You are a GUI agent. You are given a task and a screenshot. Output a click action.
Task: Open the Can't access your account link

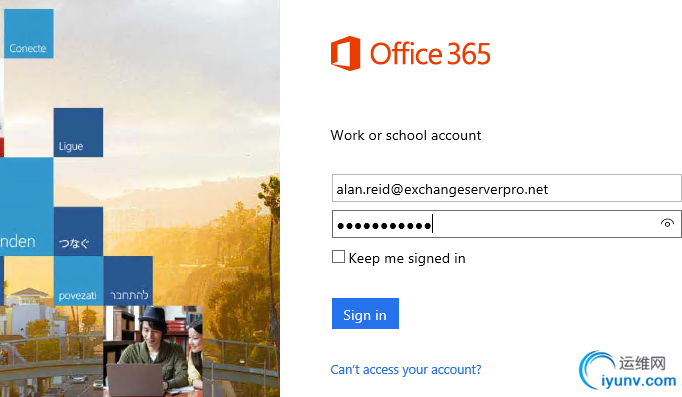pos(406,370)
